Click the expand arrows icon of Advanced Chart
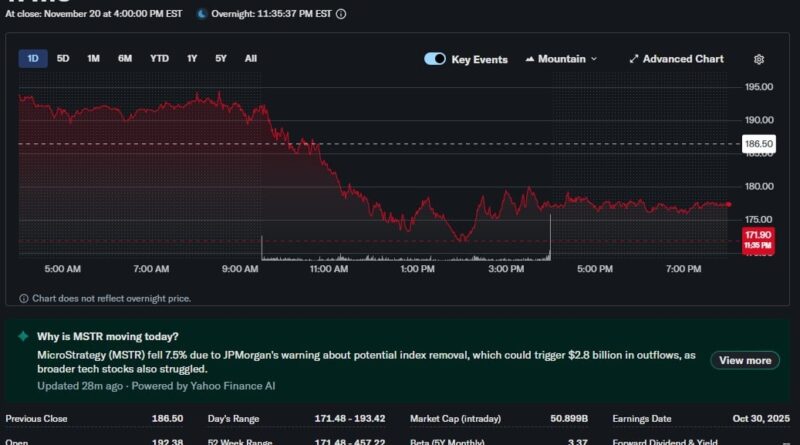800x445 pixels. click(x=633, y=59)
